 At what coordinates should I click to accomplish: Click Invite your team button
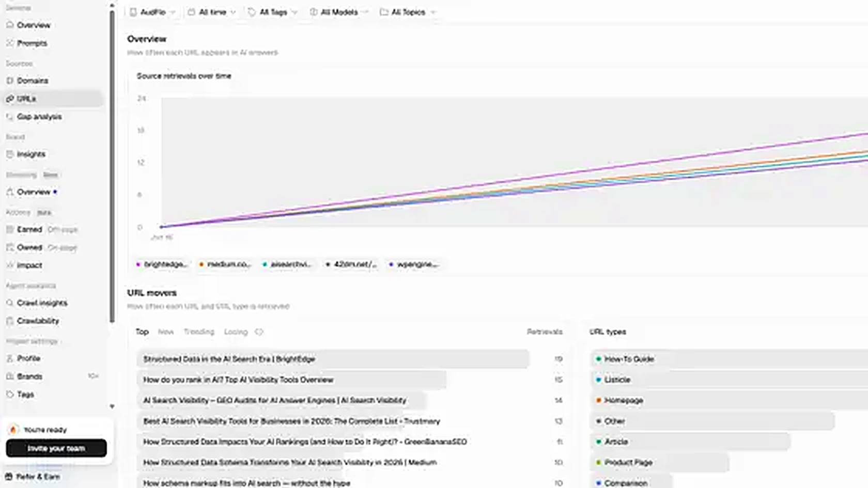(56, 448)
